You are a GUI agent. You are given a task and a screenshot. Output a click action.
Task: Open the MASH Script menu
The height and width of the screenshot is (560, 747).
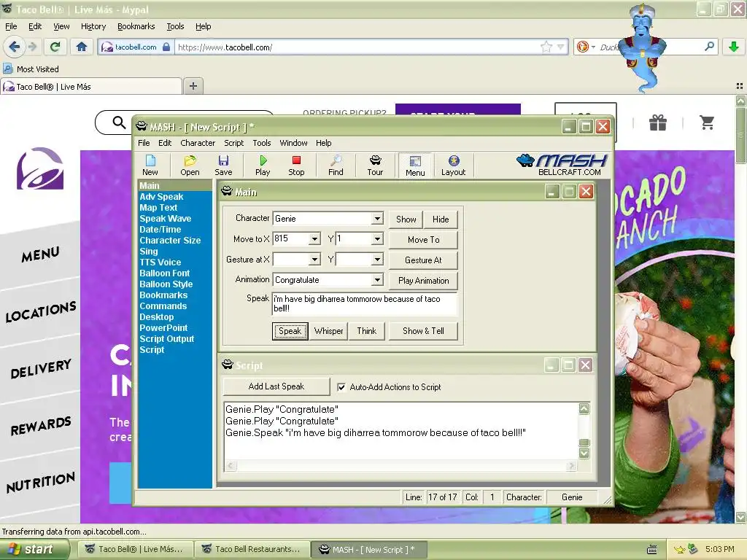coord(234,143)
